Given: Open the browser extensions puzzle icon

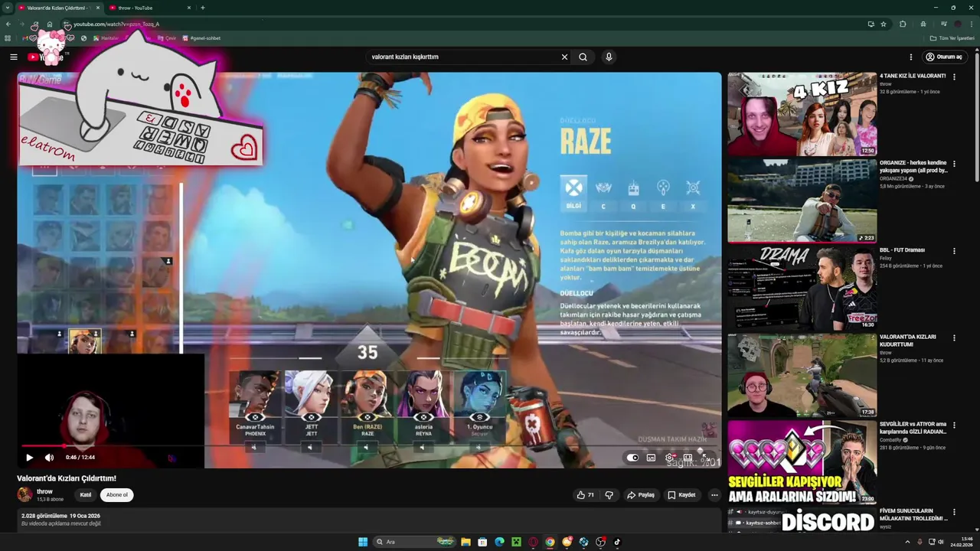Looking at the screenshot, I should pos(903,24).
